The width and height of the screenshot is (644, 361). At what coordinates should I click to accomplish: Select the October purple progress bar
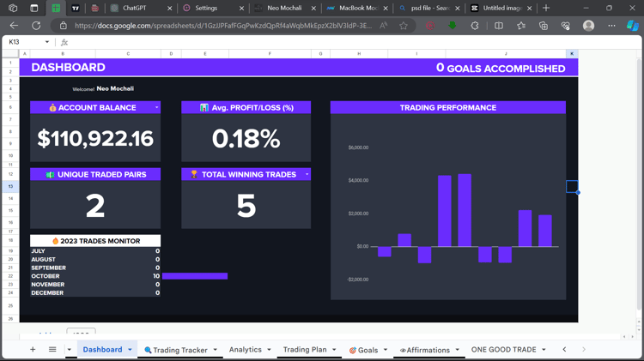(x=195, y=276)
